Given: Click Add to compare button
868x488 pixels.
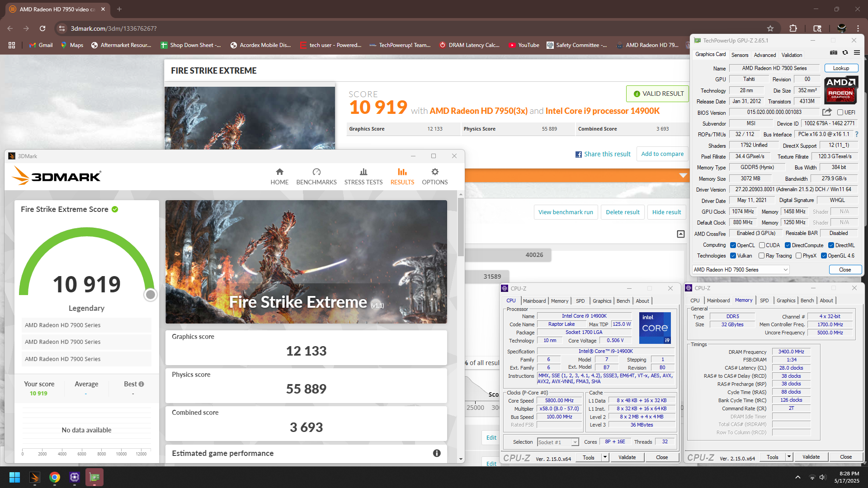Looking at the screenshot, I should tap(662, 154).
